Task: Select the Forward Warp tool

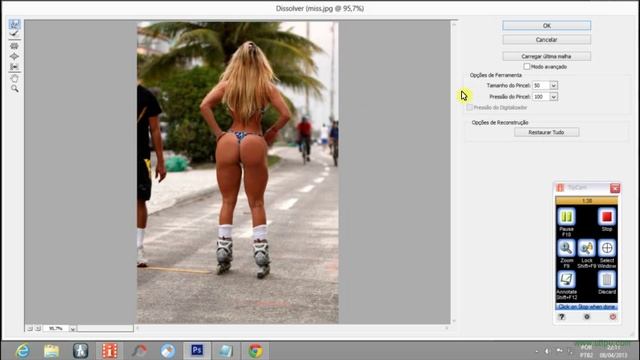Action: (x=14, y=24)
